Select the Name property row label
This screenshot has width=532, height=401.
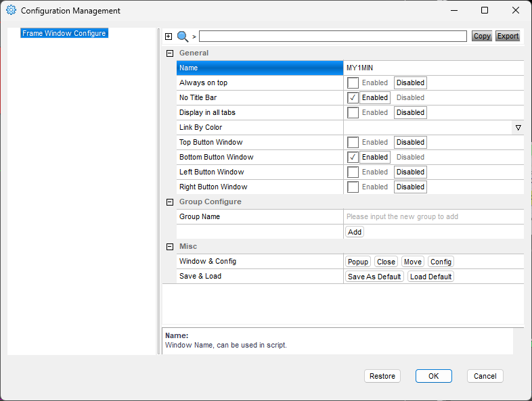[260, 68]
